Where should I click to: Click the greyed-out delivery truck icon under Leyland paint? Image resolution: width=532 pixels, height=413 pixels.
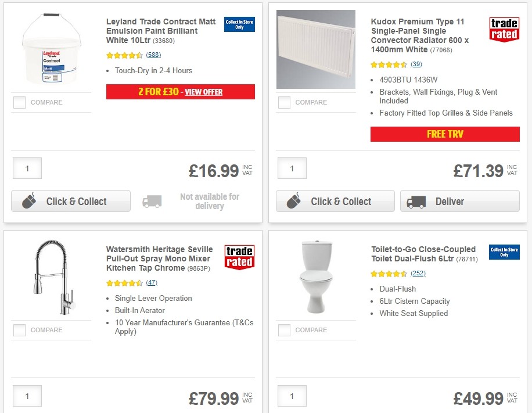coord(152,201)
